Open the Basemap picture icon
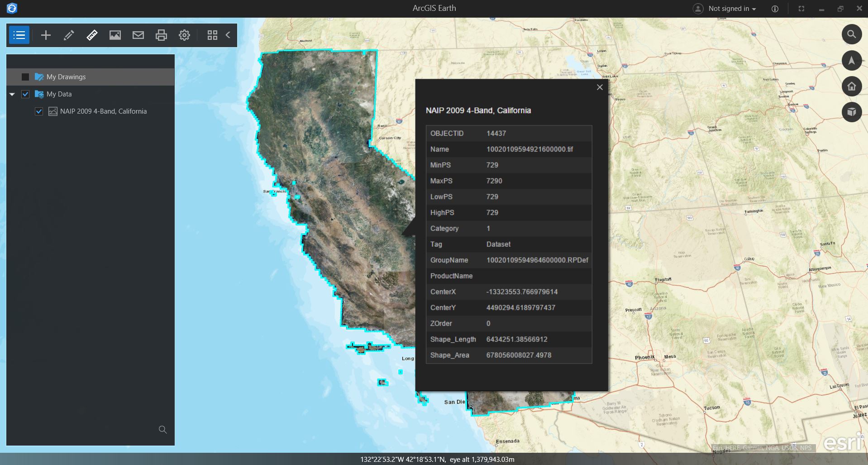Image resolution: width=868 pixels, height=465 pixels. 115,35
